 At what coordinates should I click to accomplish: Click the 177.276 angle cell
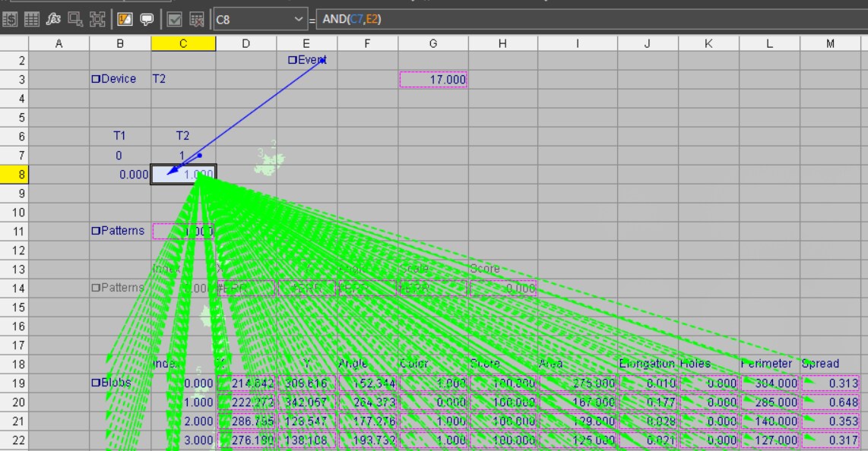tap(367, 421)
